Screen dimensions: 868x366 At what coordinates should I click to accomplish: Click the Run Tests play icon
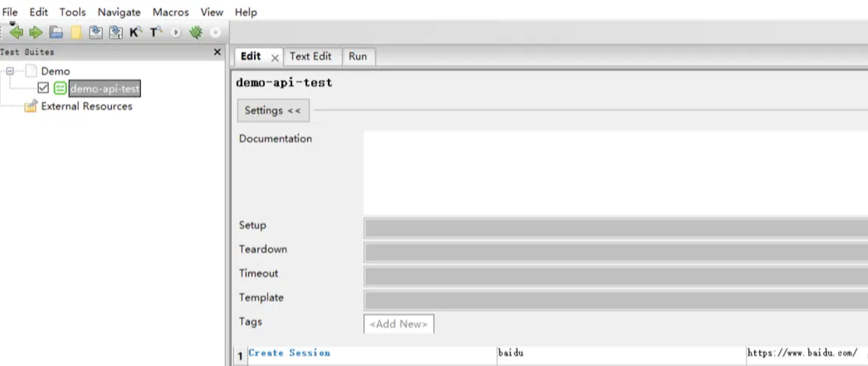(x=175, y=33)
